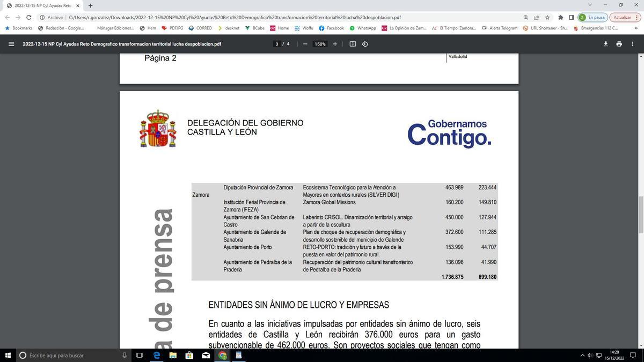Download the PDF file
Screen dimensions: 644x362
click(605, 43)
